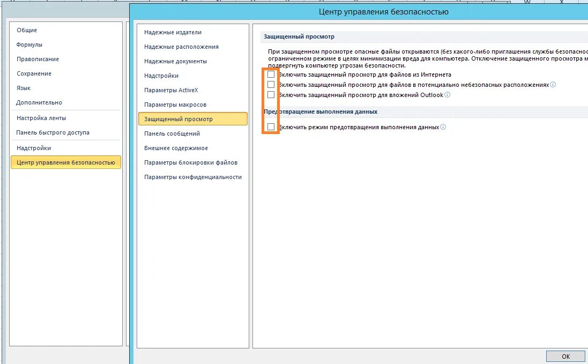This screenshot has height=364, width=588.
Task: Click info icon beside Outlook attachments option
Action: (448, 94)
